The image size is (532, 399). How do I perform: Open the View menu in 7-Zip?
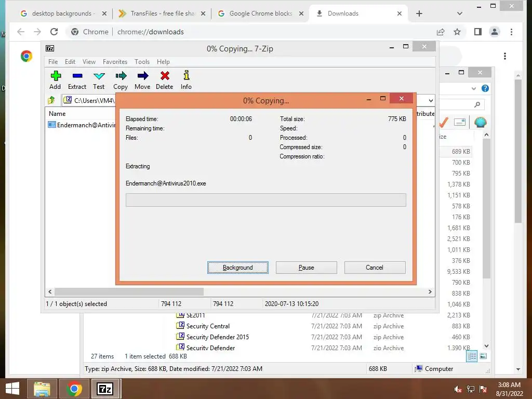(89, 62)
